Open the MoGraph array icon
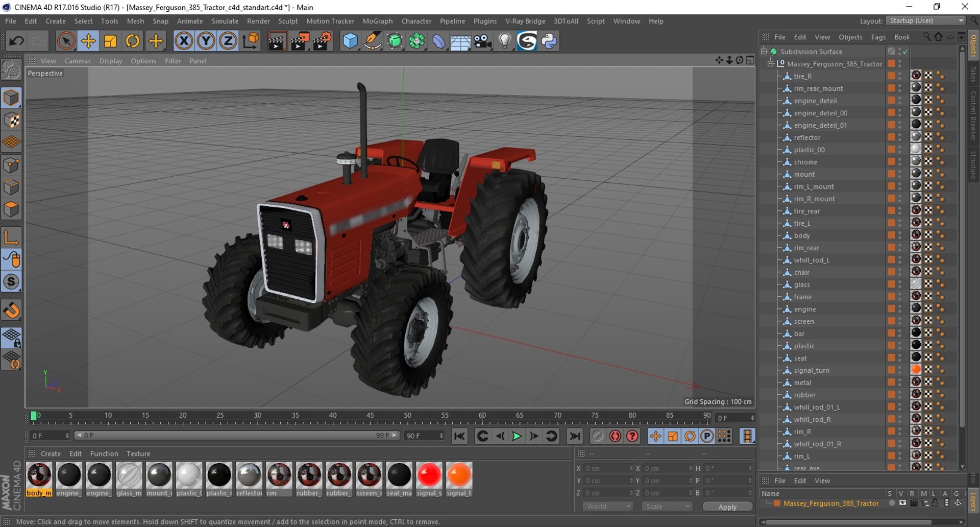980x527 pixels. pos(417,41)
